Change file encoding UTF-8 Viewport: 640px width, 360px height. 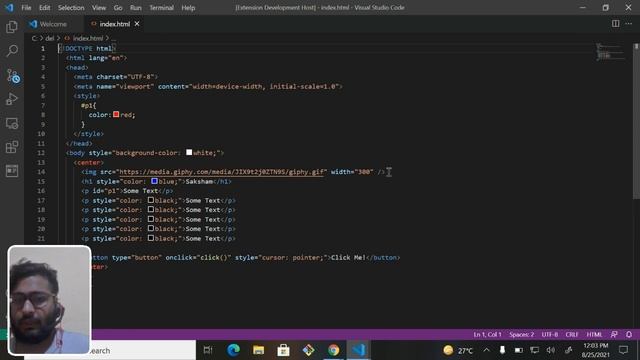coord(550,334)
